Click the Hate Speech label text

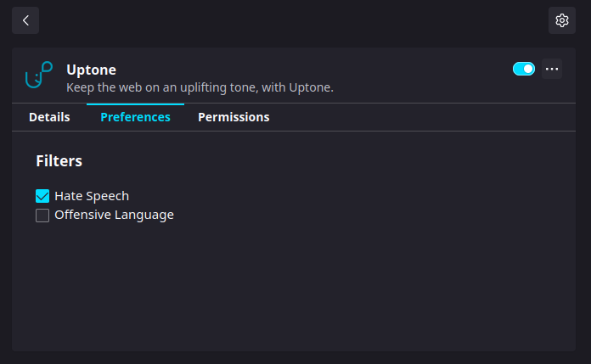(x=92, y=196)
